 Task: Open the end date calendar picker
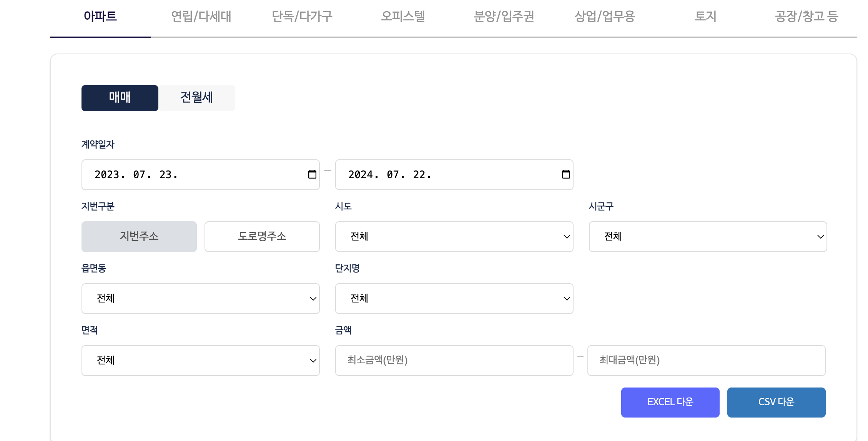coord(565,175)
